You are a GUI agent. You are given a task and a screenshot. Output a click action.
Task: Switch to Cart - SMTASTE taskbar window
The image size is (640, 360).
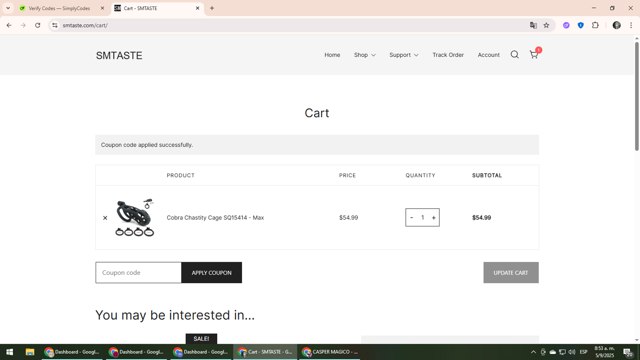(x=266, y=352)
